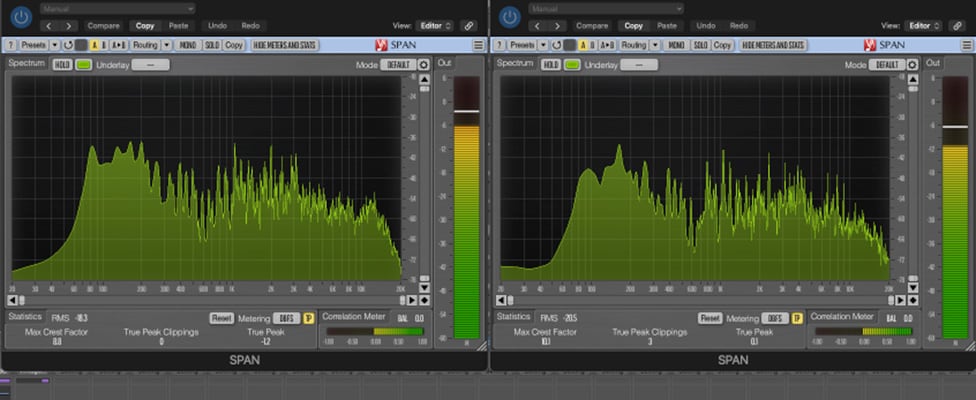The height and width of the screenshot is (400, 976).
Task: Click Reset in the right SPAN statistics
Action: pyautogui.click(x=710, y=318)
